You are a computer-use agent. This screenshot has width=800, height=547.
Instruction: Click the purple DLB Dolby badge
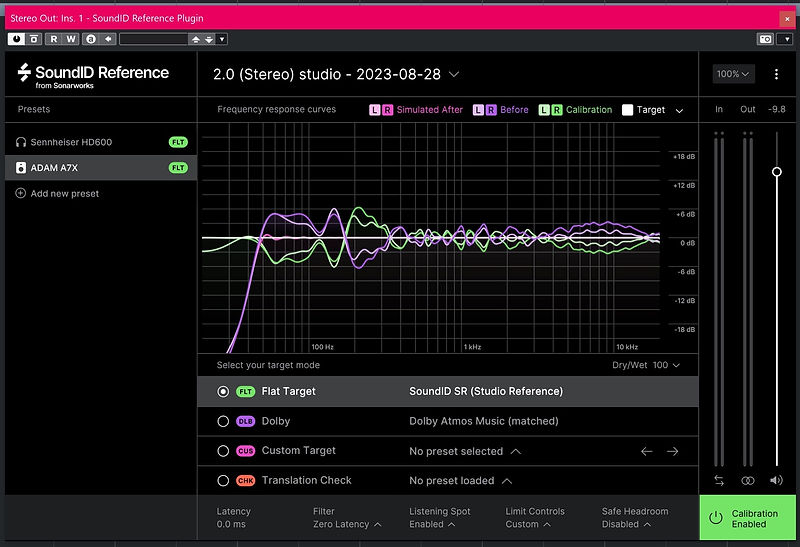click(245, 421)
